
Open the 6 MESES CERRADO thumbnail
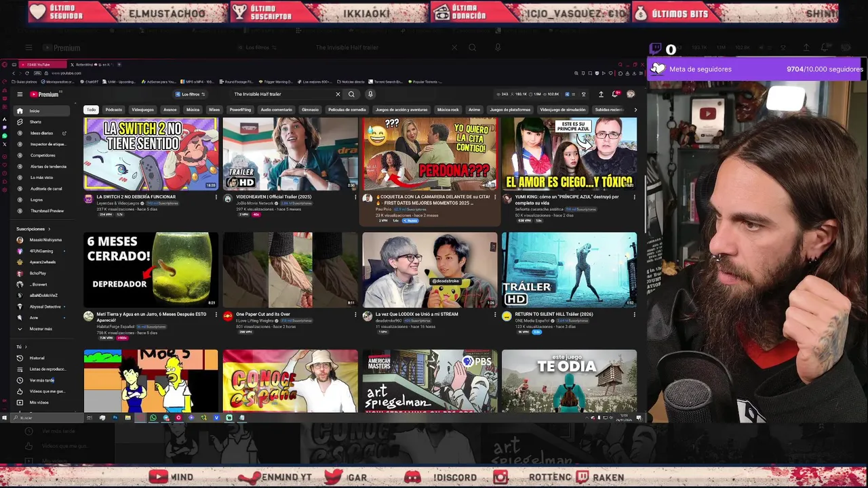click(x=151, y=270)
